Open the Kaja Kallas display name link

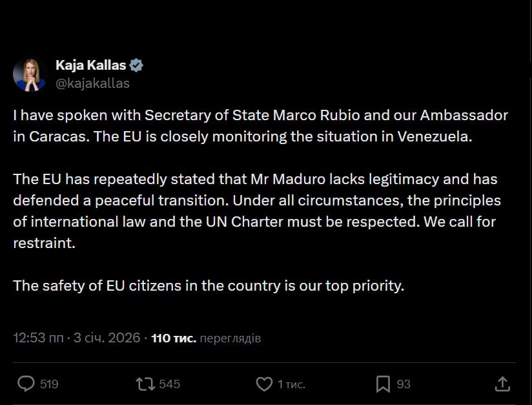tap(91, 65)
